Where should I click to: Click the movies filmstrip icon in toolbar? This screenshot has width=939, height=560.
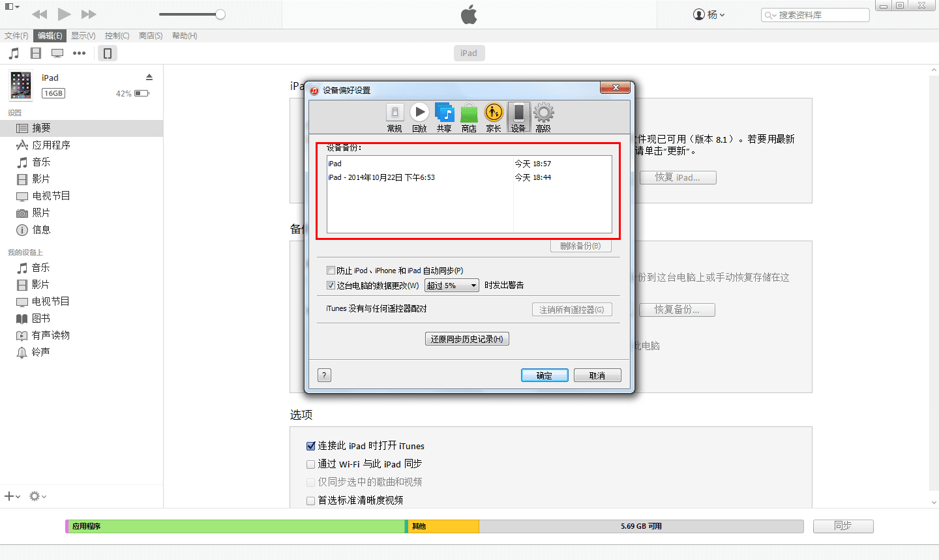36,53
